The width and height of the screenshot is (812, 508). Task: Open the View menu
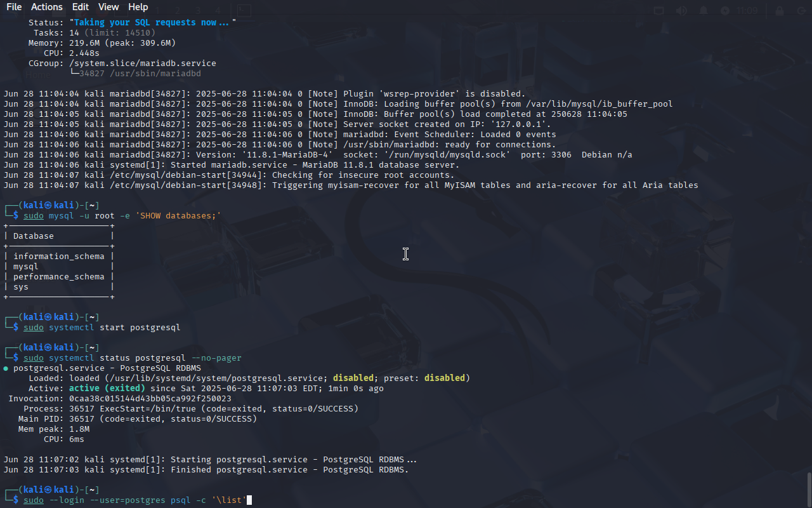pos(108,7)
